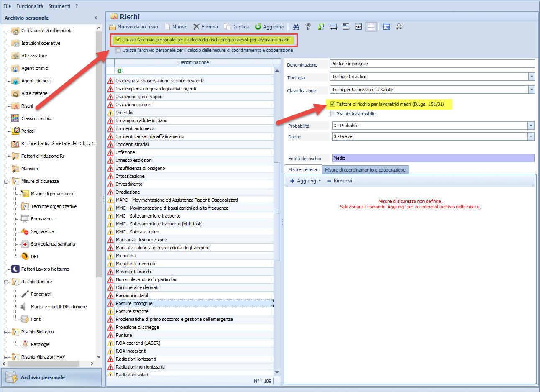Switch to Misure di coordinamento e cooperazione tab
The height and width of the screenshot is (392, 540).
(x=365, y=170)
